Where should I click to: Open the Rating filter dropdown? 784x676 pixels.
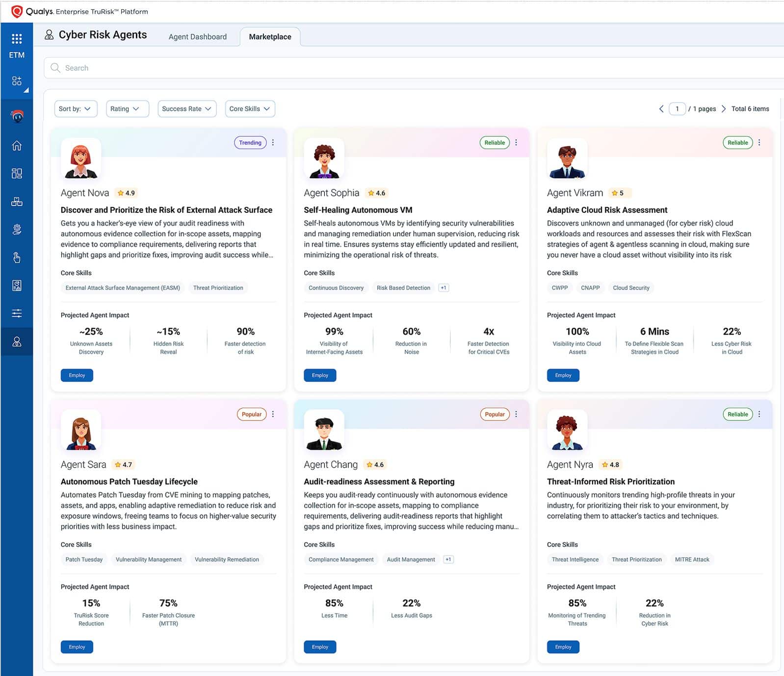tap(127, 109)
